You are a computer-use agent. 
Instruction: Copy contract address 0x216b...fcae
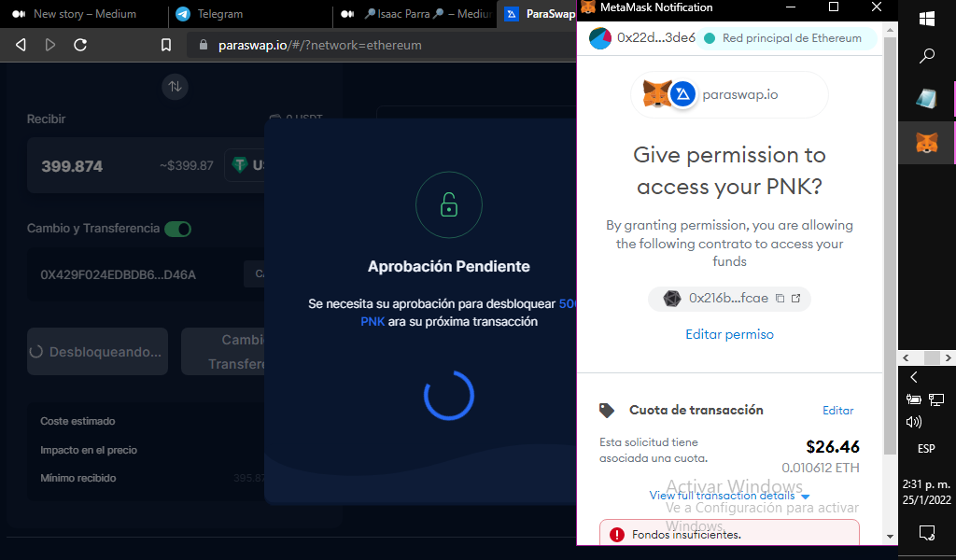[x=780, y=298]
